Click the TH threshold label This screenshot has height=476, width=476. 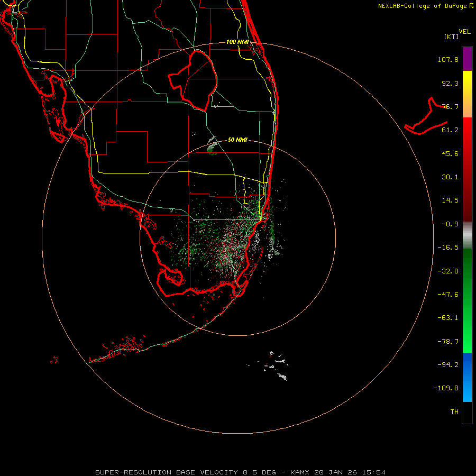(454, 412)
